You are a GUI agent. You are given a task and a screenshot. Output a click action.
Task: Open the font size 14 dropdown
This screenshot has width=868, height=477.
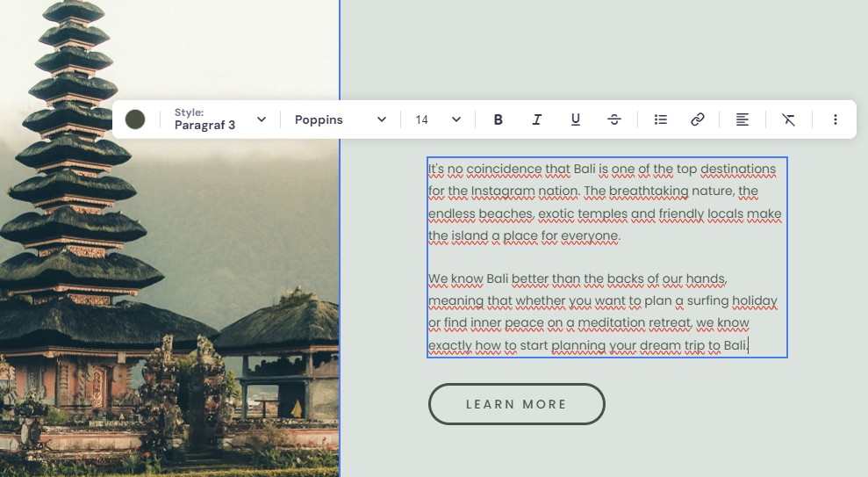pos(438,119)
